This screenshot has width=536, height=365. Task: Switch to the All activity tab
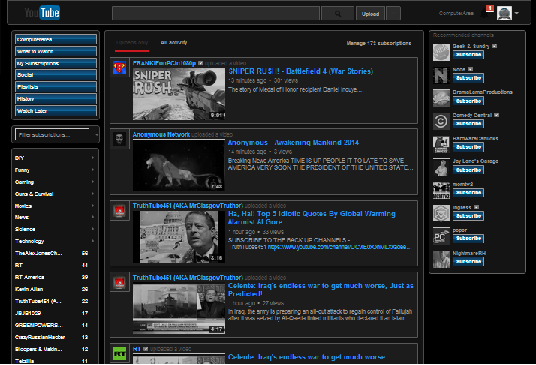click(174, 43)
